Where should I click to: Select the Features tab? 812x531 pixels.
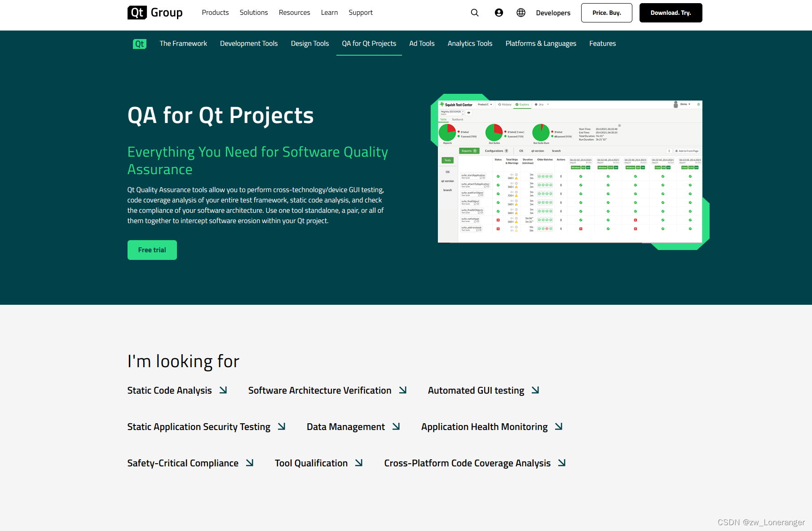point(602,44)
